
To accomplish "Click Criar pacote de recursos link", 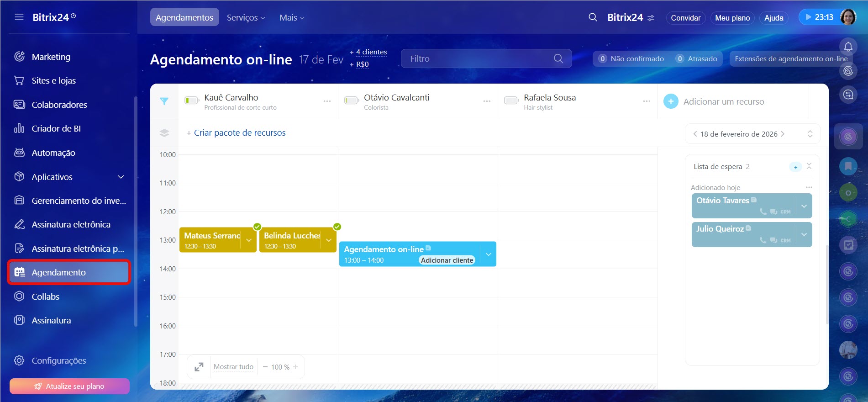I will [x=239, y=133].
